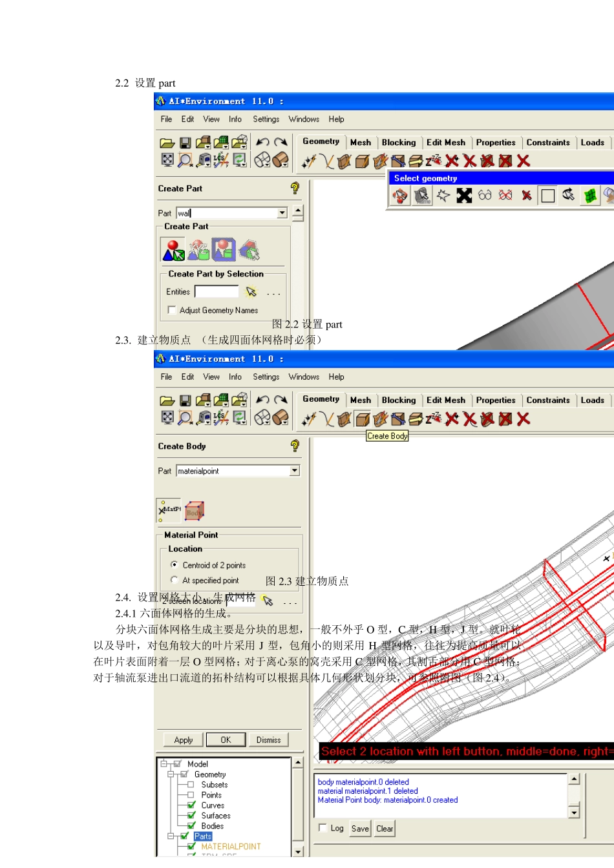The width and height of the screenshot is (614, 868).
Task: Body by topology red cube icon
Action: click(x=195, y=511)
